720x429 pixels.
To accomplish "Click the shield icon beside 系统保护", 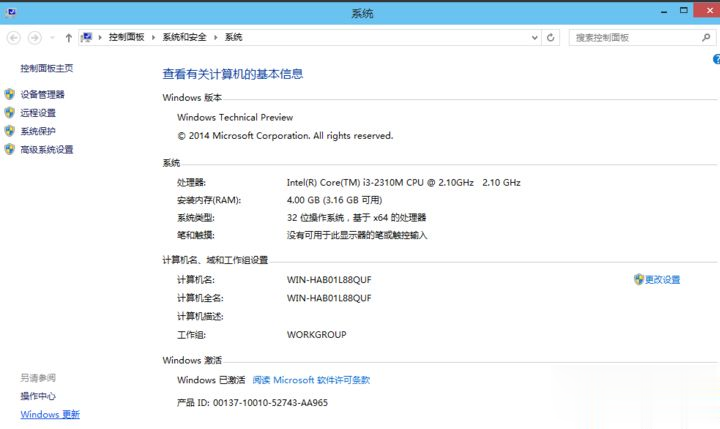I will click(10, 131).
